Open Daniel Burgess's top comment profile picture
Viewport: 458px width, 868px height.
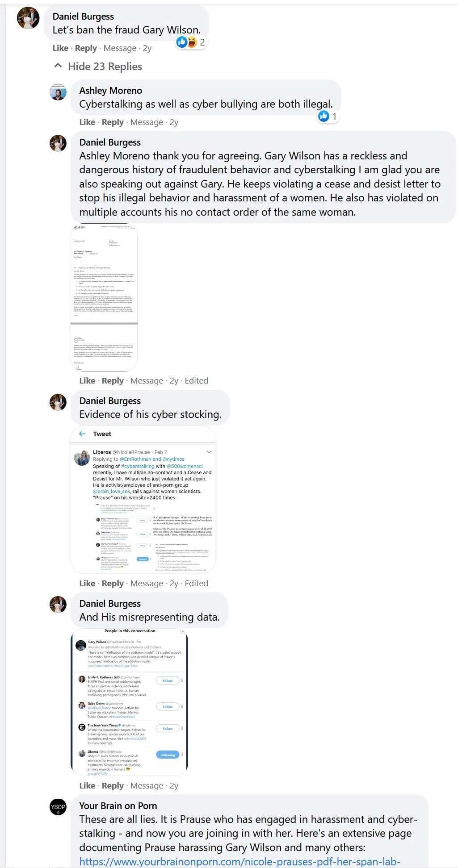point(28,18)
